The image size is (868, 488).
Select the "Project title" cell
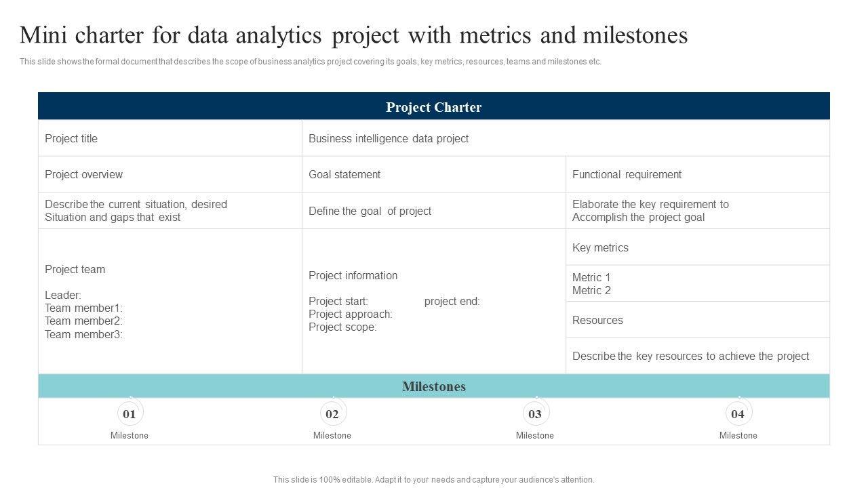(x=71, y=138)
